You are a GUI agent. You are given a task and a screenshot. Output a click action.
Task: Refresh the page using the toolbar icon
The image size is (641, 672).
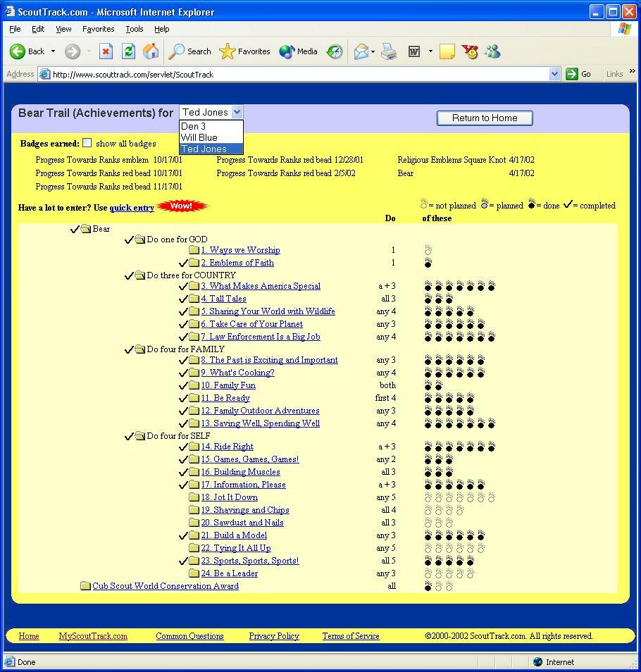[x=128, y=51]
